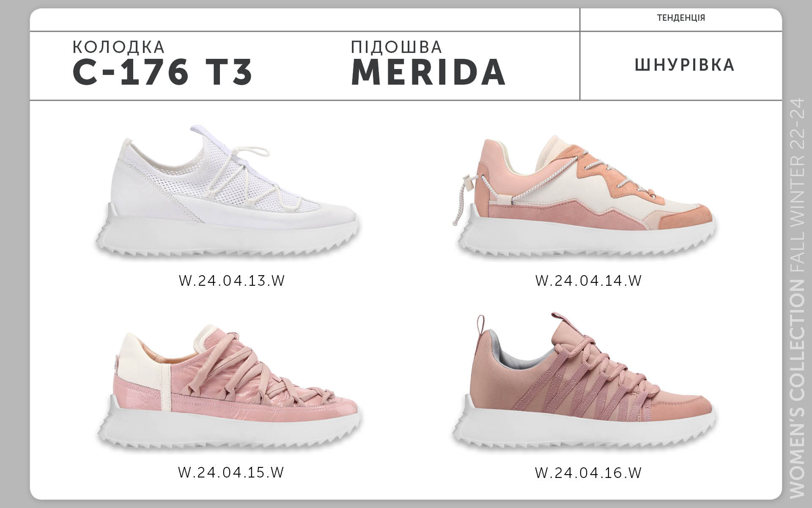This screenshot has height=508, width=812.
Task: Click the ТЕНДЕНЦІЯ header cell
Action: (681, 18)
